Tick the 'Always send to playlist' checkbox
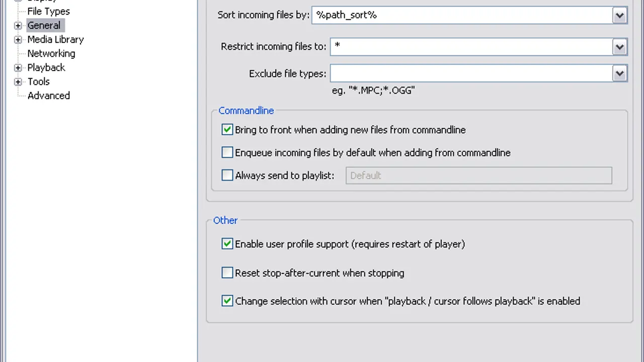 (x=227, y=175)
